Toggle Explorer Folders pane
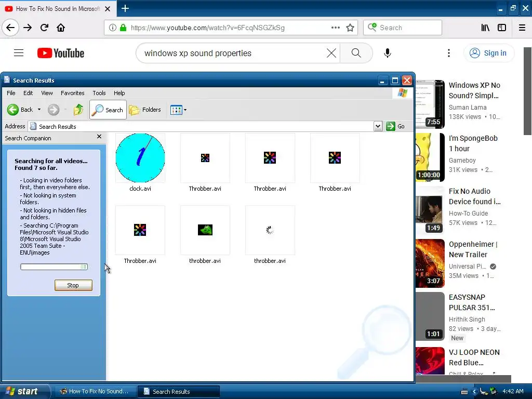532x399 pixels. [x=145, y=110]
